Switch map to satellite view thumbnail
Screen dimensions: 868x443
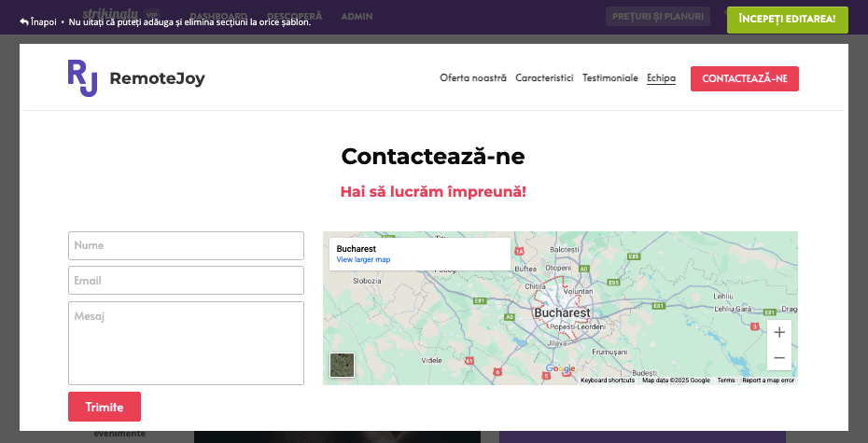coord(343,365)
